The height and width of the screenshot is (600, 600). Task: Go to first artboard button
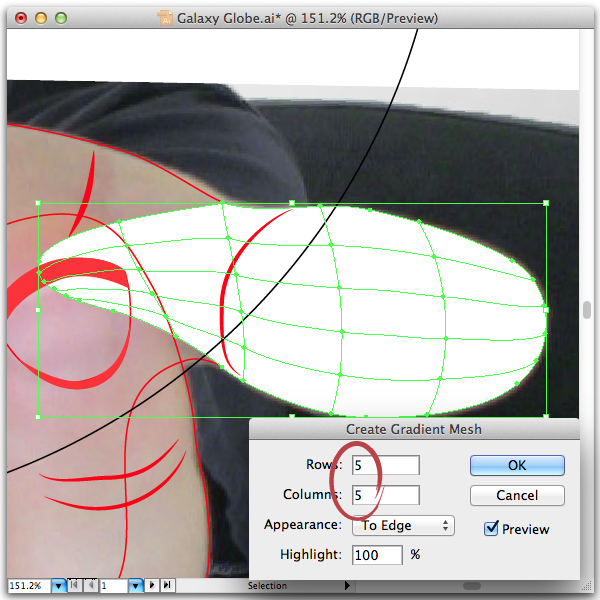(75, 585)
